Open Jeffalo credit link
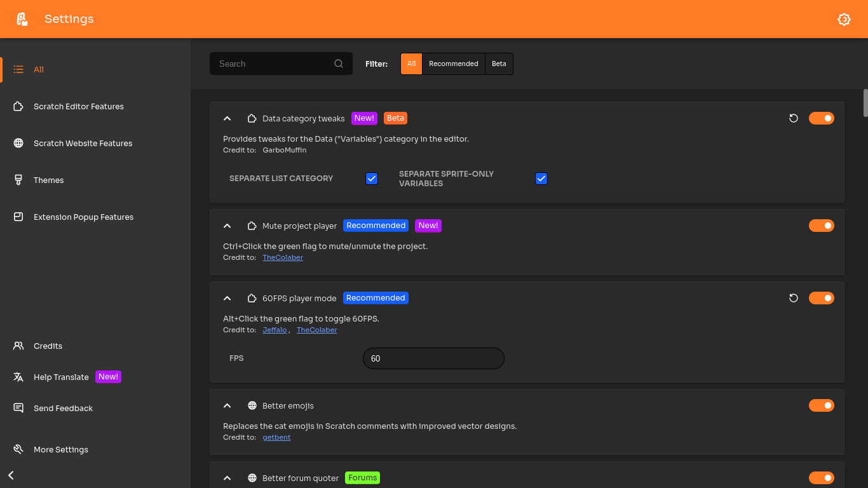Viewport: 868px width, 488px height. [x=275, y=330]
